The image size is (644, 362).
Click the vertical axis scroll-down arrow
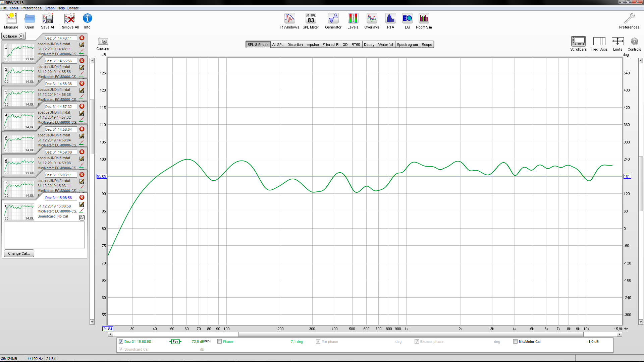(641, 322)
